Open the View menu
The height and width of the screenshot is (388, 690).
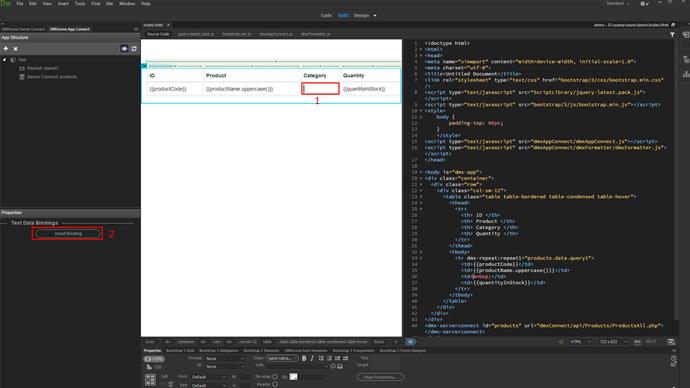pos(47,4)
